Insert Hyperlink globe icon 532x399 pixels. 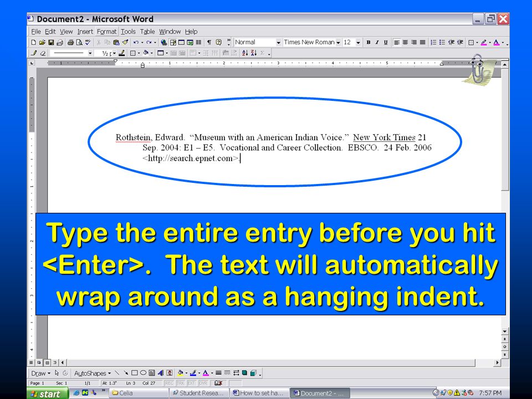tap(163, 43)
